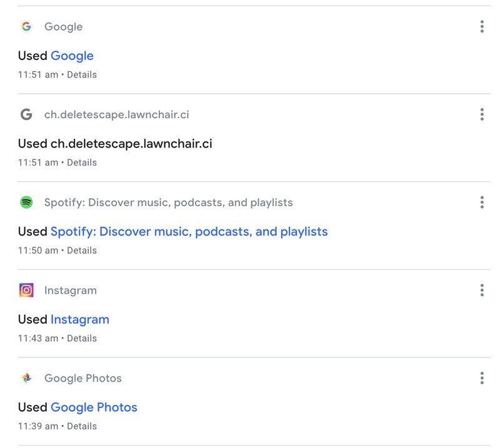Open the overflow menu on the Spotify entry
The width and height of the screenshot is (500, 448).
pos(482,202)
